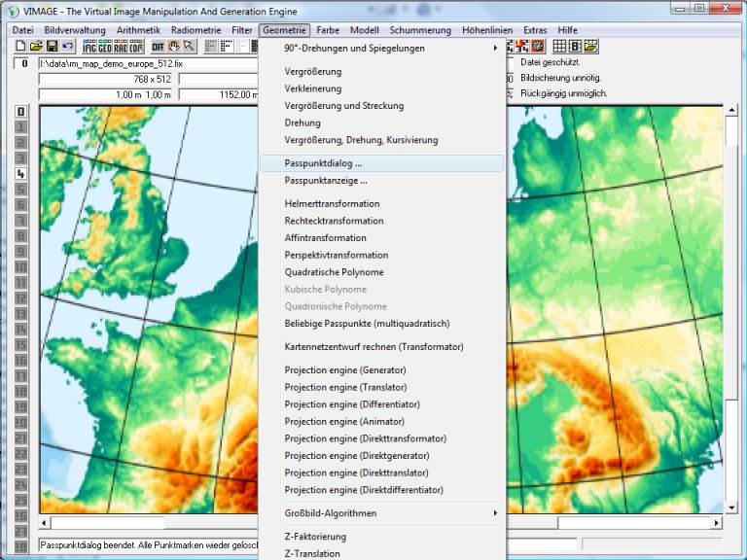Select the GEO mode toolbar icon
This screenshot has height=560, width=747.
click(x=105, y=46)
